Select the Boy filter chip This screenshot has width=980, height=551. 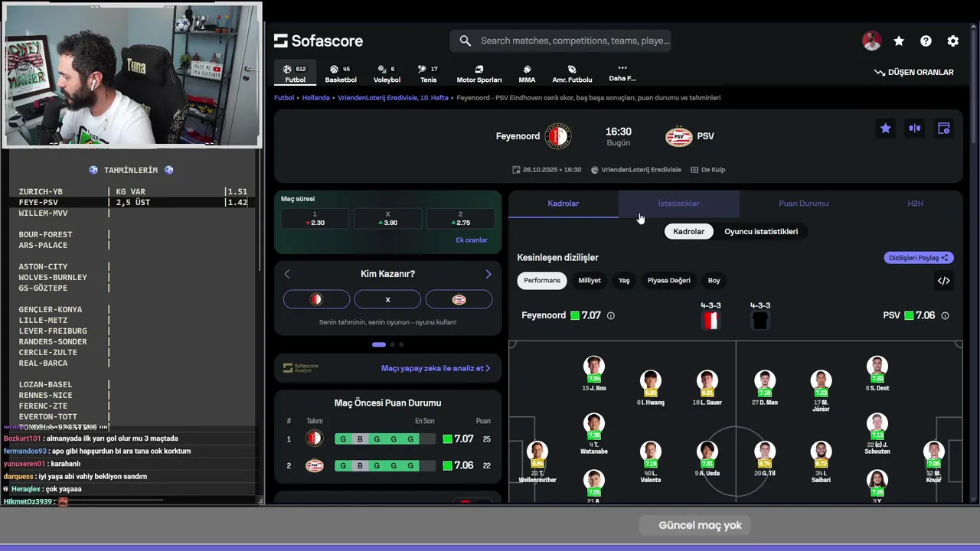(x=714, y=280)
